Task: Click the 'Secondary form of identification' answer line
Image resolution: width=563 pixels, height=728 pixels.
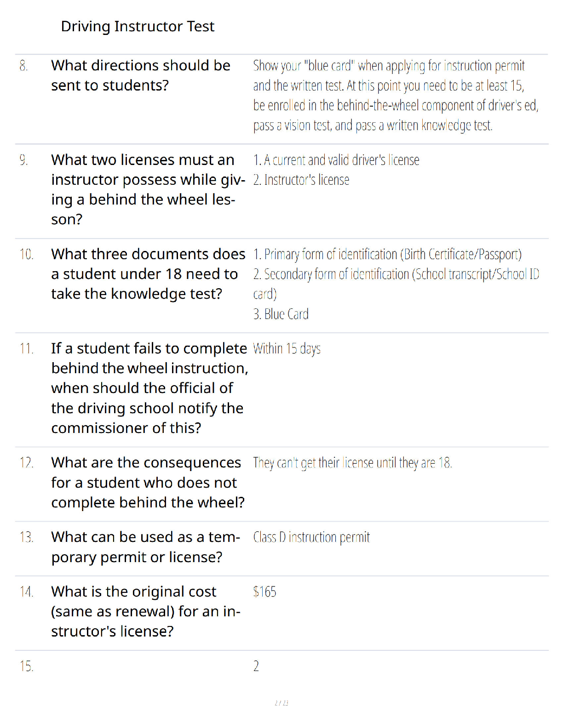Action: coord(396,284)
